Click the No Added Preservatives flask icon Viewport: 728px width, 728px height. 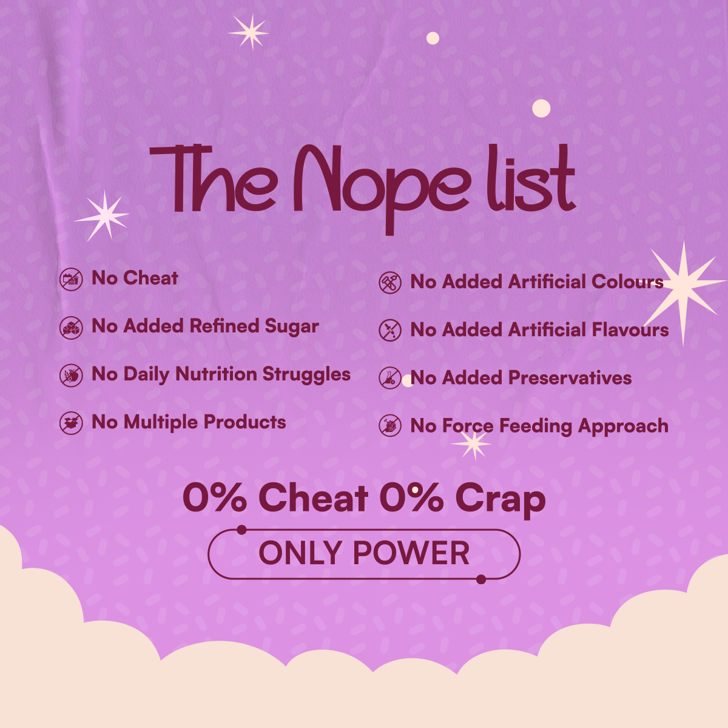pyautogui.click(x=390, y=378)
